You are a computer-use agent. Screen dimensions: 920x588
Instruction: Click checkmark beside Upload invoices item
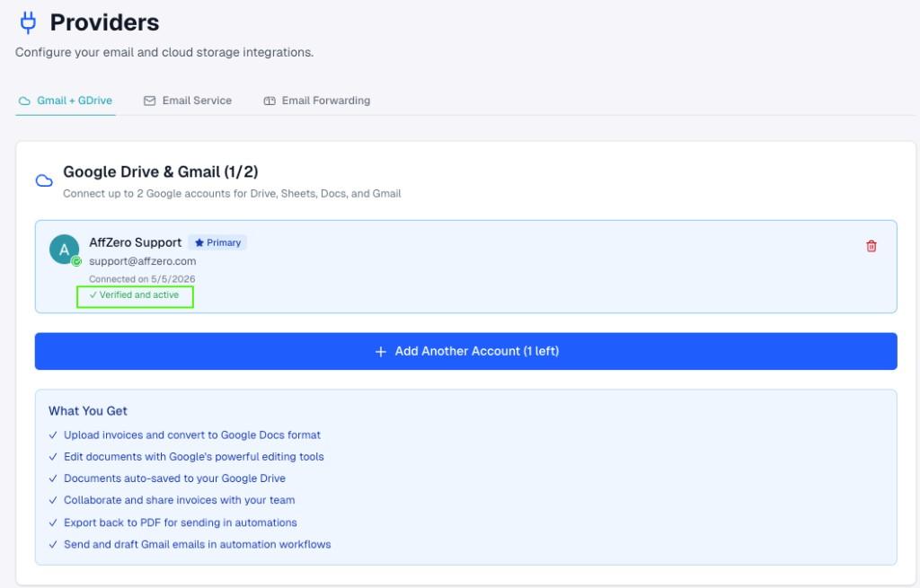click(53, 435)
